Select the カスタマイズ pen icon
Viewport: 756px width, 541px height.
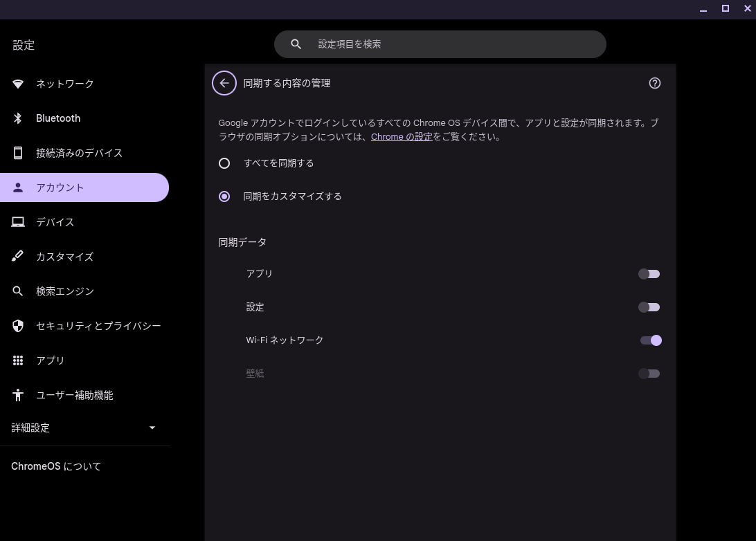[x=18, y=256]
